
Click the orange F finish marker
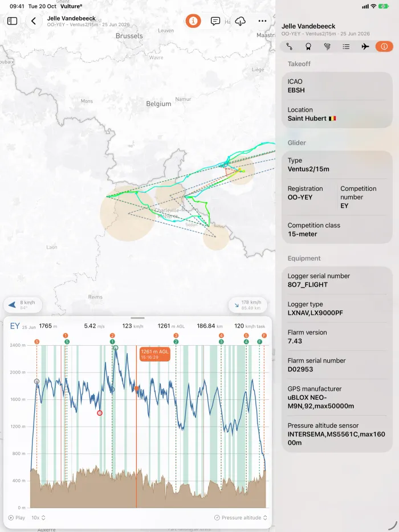[264, 335]
